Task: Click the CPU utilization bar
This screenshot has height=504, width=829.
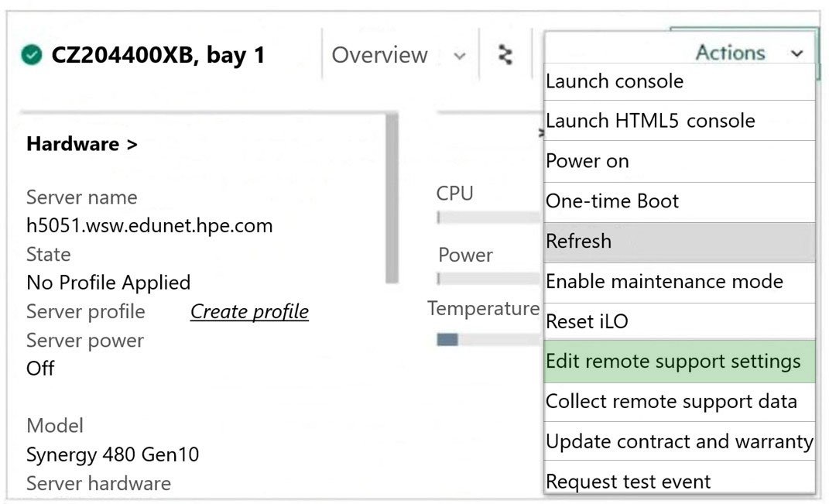Action: [489, 218]
